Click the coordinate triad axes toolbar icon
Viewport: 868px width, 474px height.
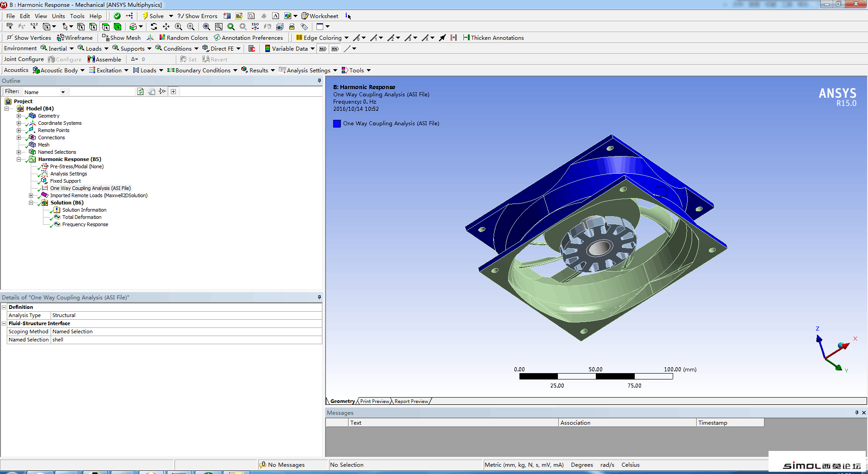point(150,38)
